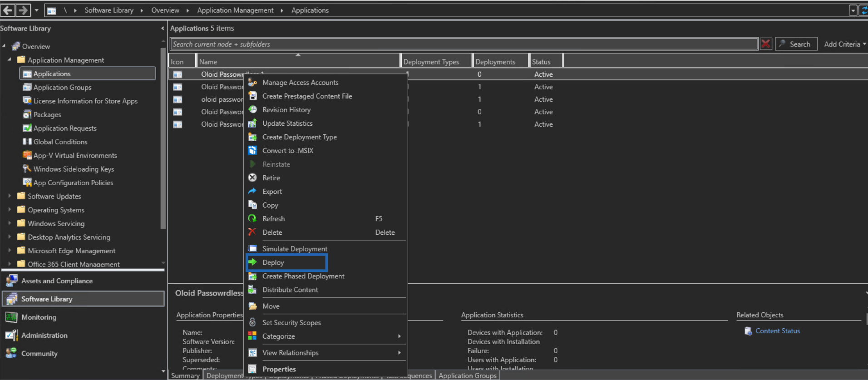Select Application Groups tree item
This screenshot has height=380, width=868.
coord(62,87)
